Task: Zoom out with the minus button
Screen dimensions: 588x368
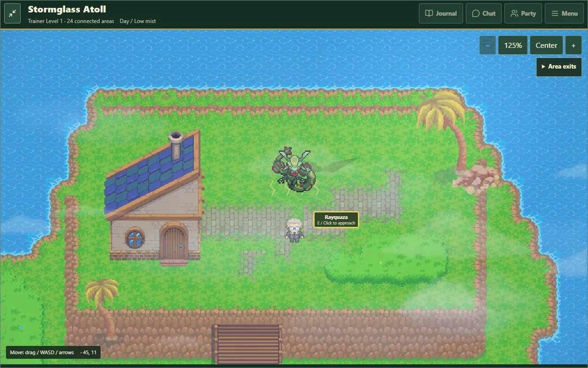Action: pos(487,45)
